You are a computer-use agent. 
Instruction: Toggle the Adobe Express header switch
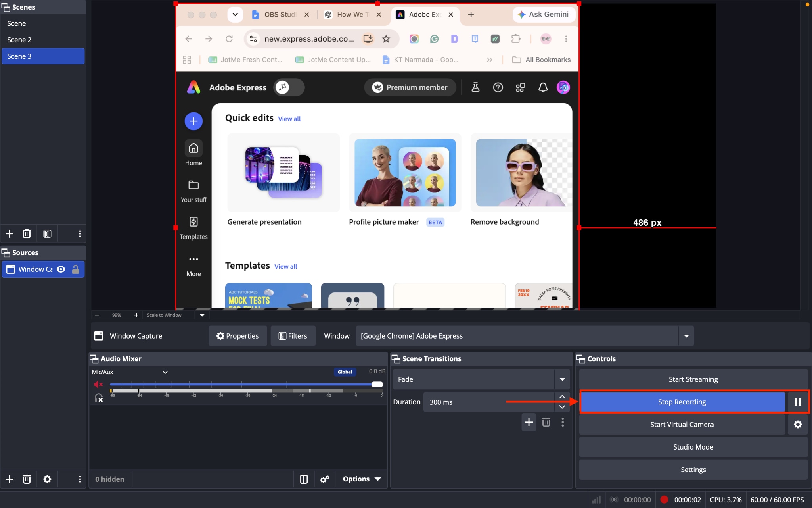[289, 87]
